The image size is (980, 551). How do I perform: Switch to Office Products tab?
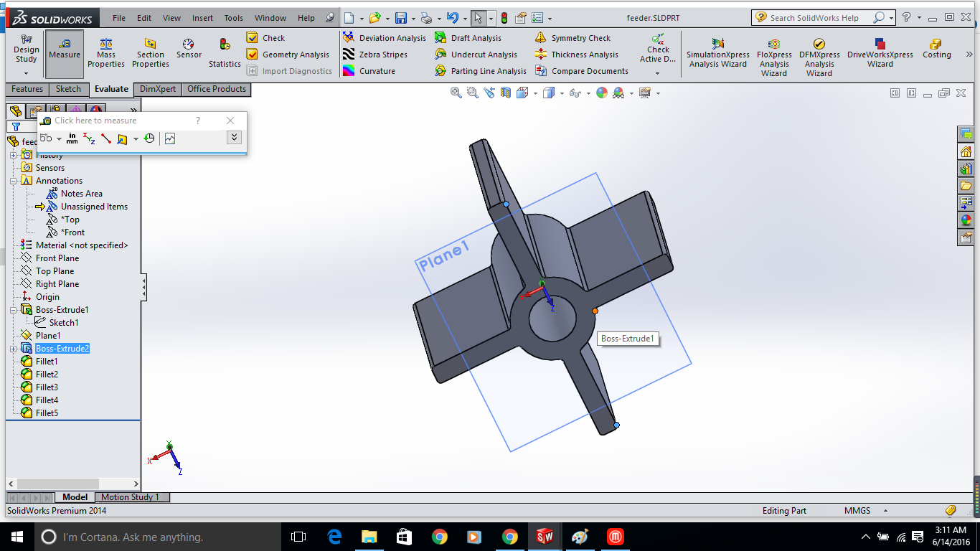(217, 89)
